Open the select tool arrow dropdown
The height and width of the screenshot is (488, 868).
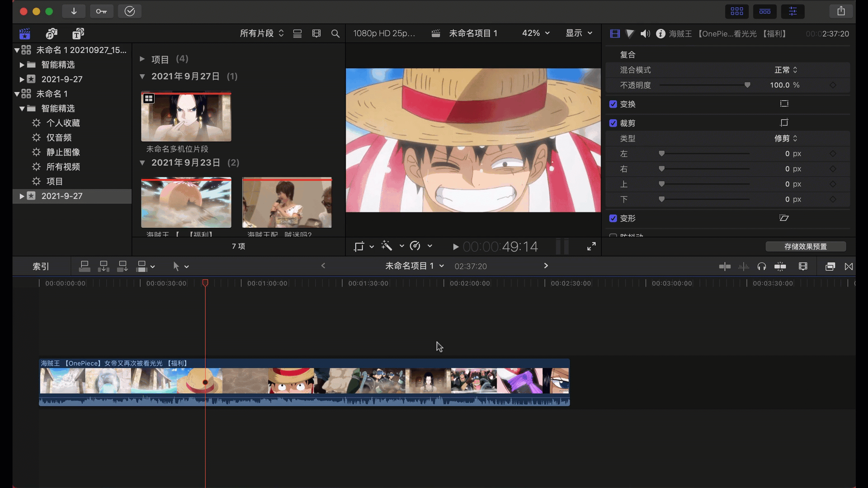pos(181,267)
